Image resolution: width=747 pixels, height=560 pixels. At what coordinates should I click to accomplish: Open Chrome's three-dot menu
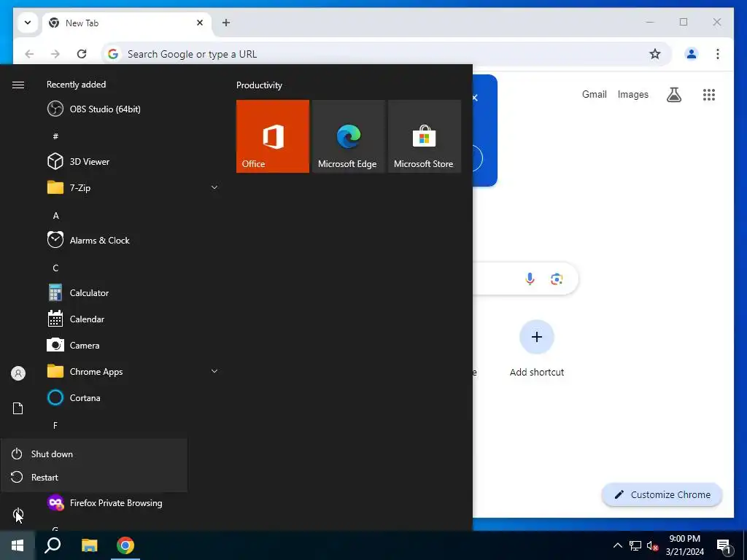[x=718, y=54]
